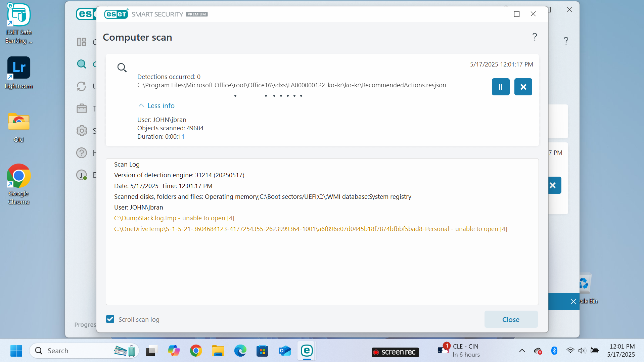Viewport: 644px width, 362px height.
Task: Collapse scan details with Less info
Action: [x=156, y=106]
